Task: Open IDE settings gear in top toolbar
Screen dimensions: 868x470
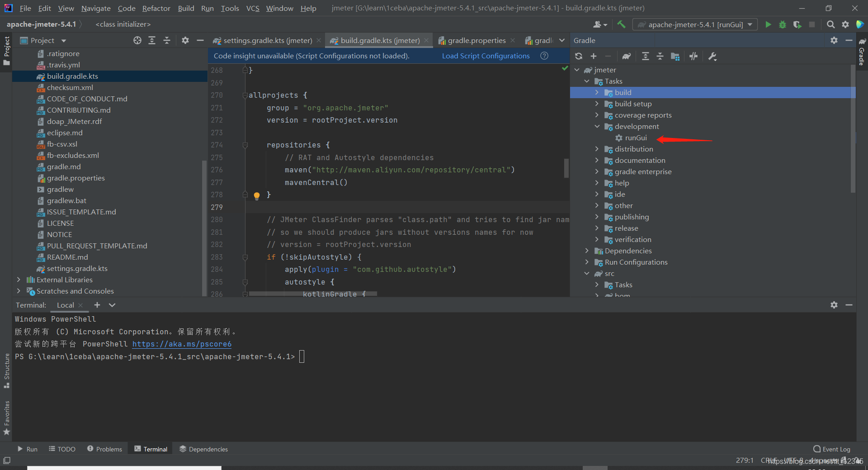Action: click(x=845, y=24)
